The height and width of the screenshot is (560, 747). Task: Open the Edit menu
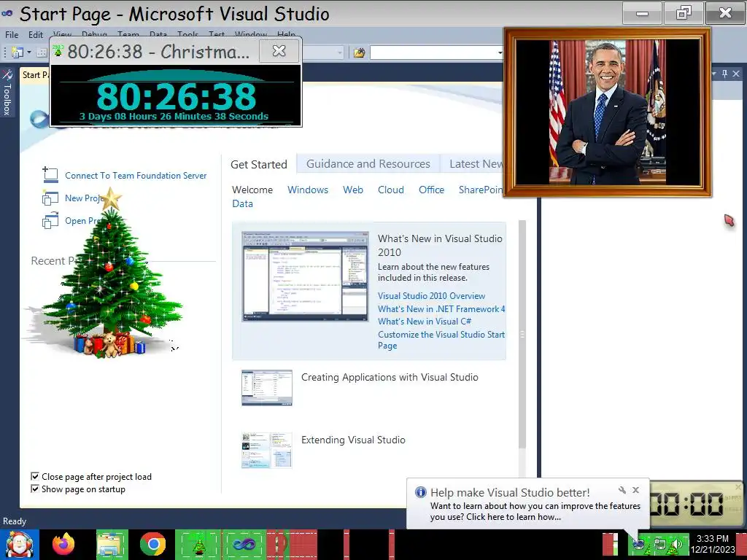coord(36,35)
